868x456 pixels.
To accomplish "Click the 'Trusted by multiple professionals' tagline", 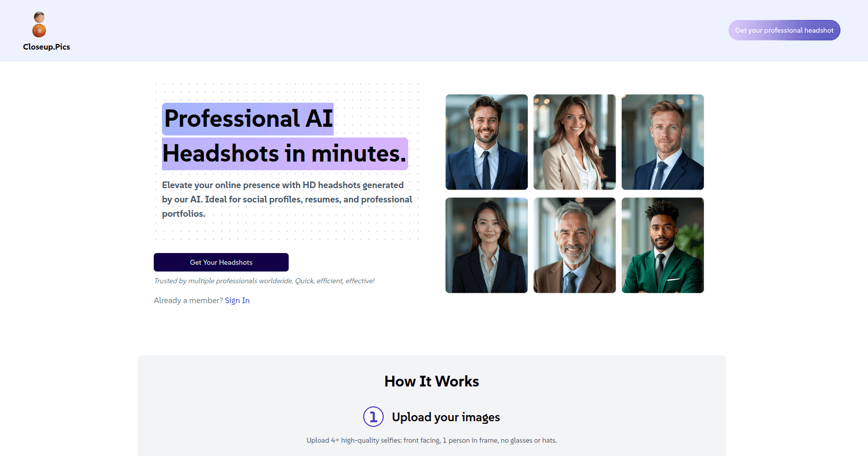I will click(x=264, y=281).
